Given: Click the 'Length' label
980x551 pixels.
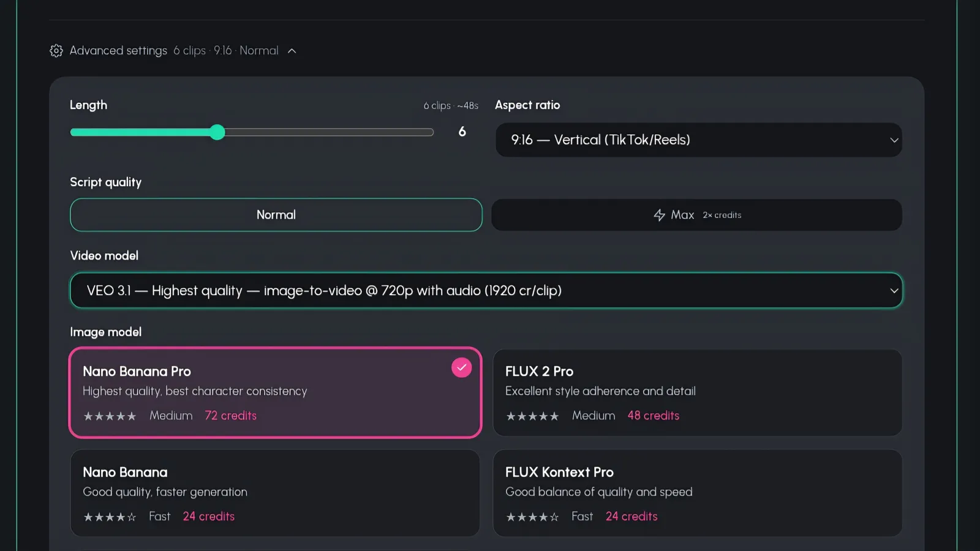Looking at the screenshot, I should 88,105.
